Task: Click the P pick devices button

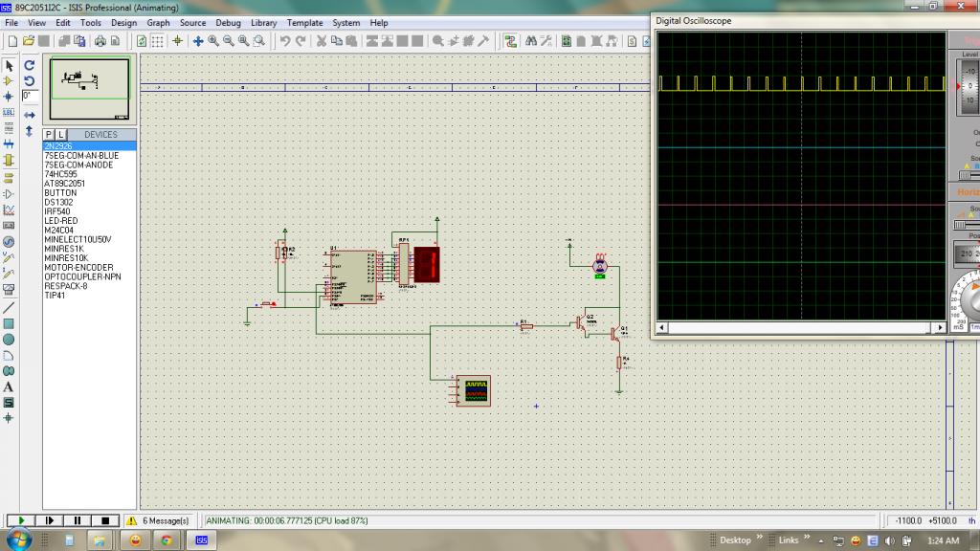Action: (x=48, y=135)
